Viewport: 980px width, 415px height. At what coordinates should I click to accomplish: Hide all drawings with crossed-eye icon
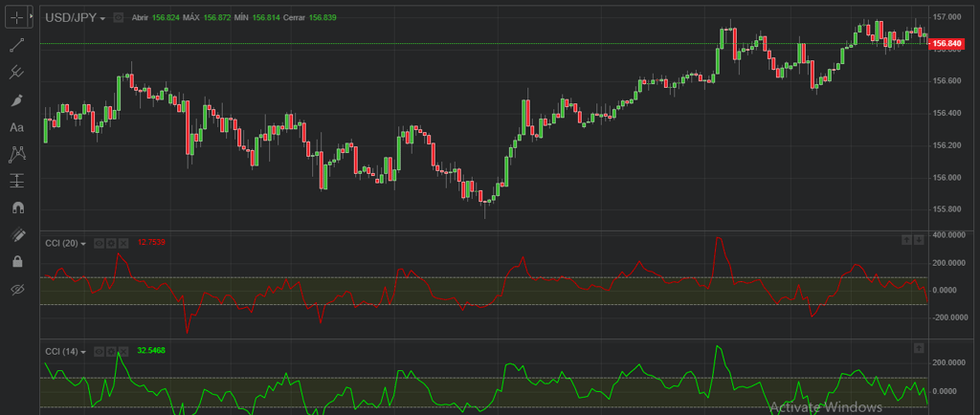click(x=16, y=289)
